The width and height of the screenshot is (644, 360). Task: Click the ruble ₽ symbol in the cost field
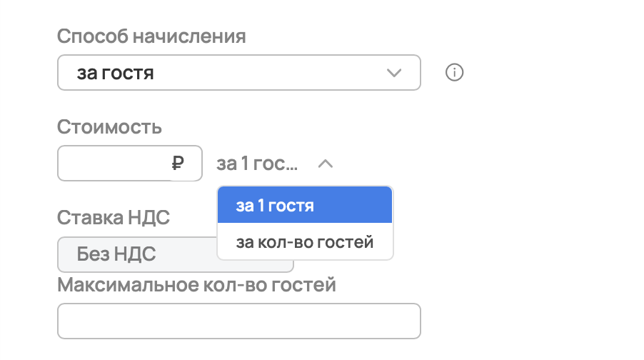tap(178, 164)
